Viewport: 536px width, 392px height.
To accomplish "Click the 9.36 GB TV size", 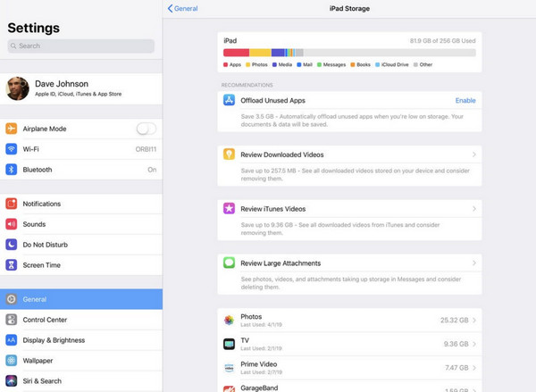I will (456, 344).
